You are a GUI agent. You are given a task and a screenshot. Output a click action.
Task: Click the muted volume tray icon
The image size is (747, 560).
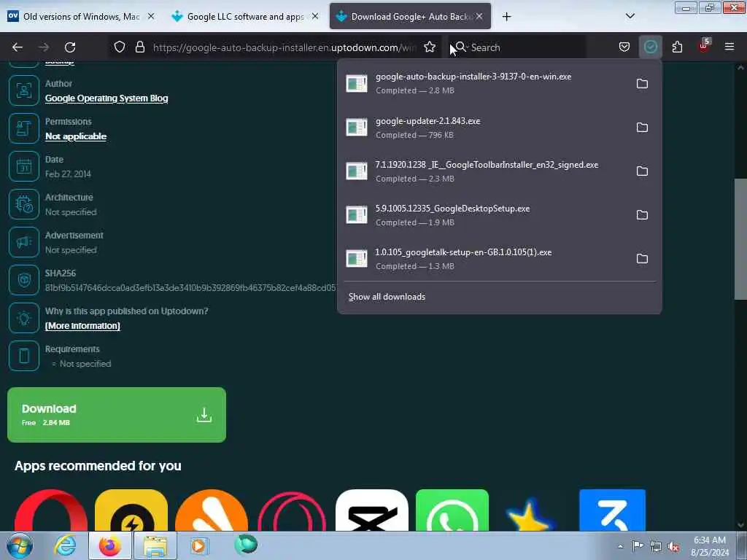click(673, 547)
